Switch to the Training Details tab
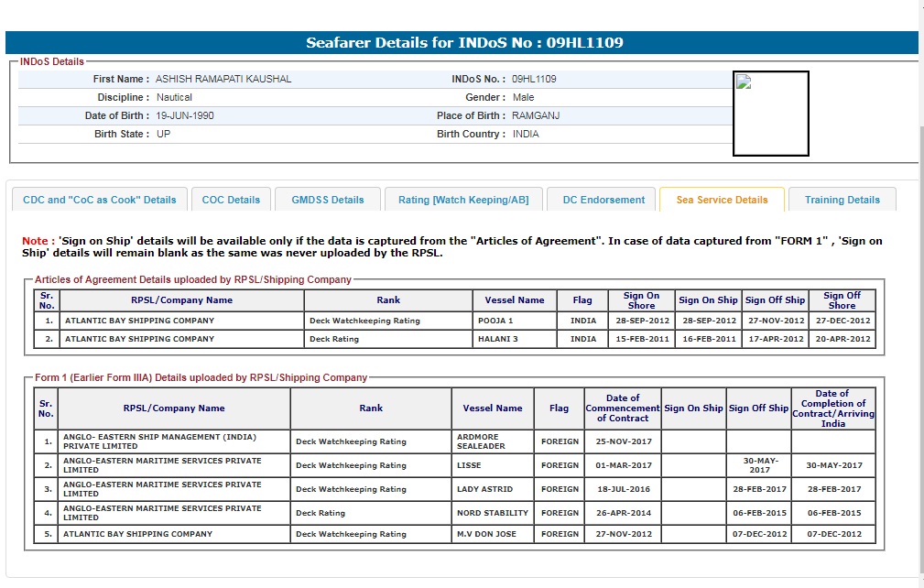The height and width of the screenshot is (588, 924). coord(842,200)
